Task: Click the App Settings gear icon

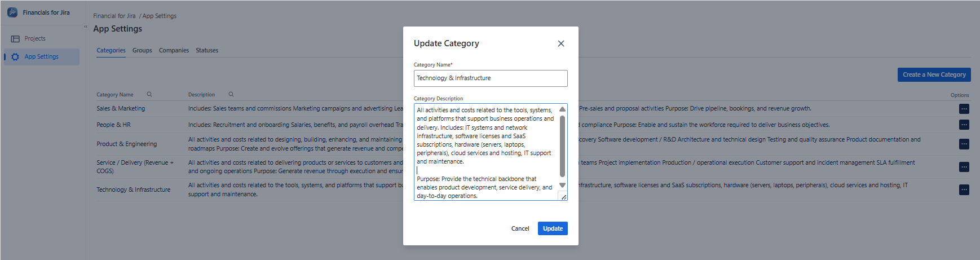Action: click(x=15, y=57)
